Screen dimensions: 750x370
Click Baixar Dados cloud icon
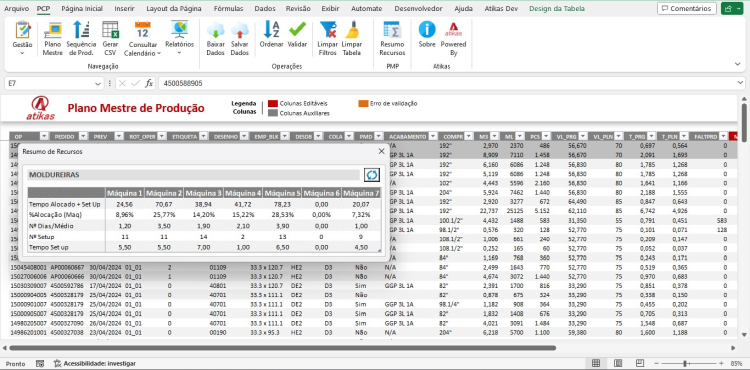tap(216, 30)
